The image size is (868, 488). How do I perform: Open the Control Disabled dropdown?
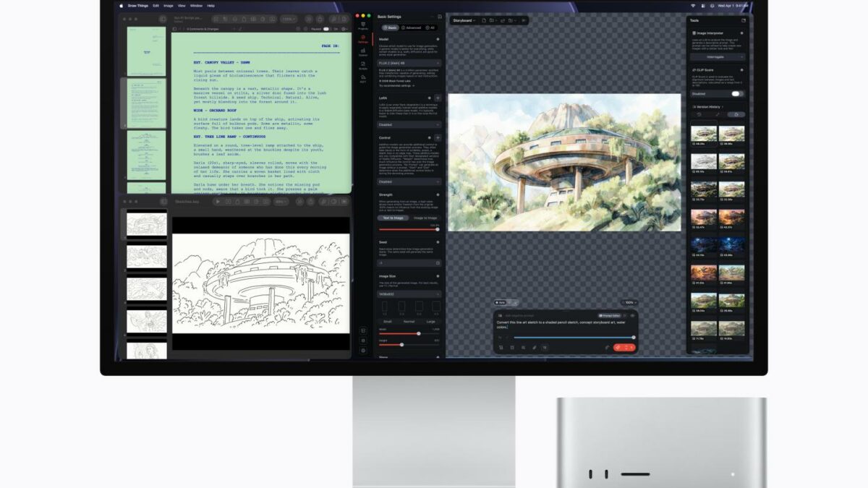[x=409, y=182]
